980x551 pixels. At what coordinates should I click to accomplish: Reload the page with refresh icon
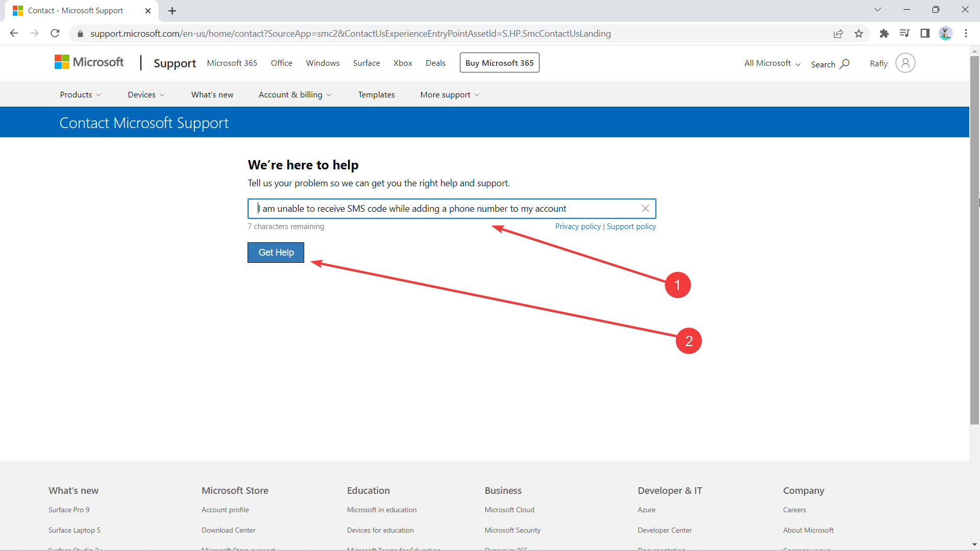coord(55,34)
